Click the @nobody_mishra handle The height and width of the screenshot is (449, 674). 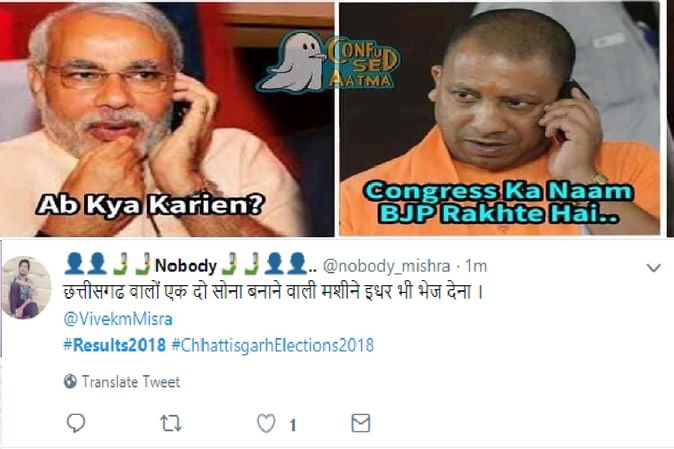pyautogui.click(x=386, y=266)
